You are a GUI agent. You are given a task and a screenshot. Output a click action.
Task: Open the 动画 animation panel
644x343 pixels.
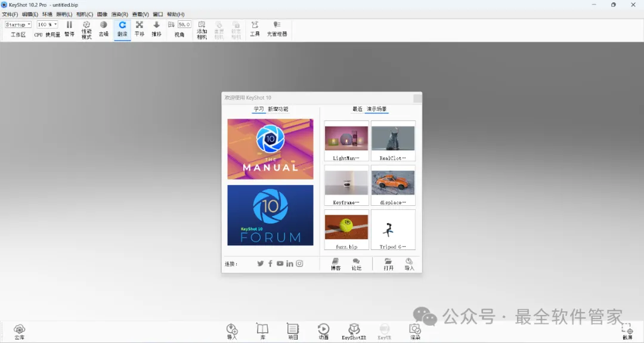[323, 332]
